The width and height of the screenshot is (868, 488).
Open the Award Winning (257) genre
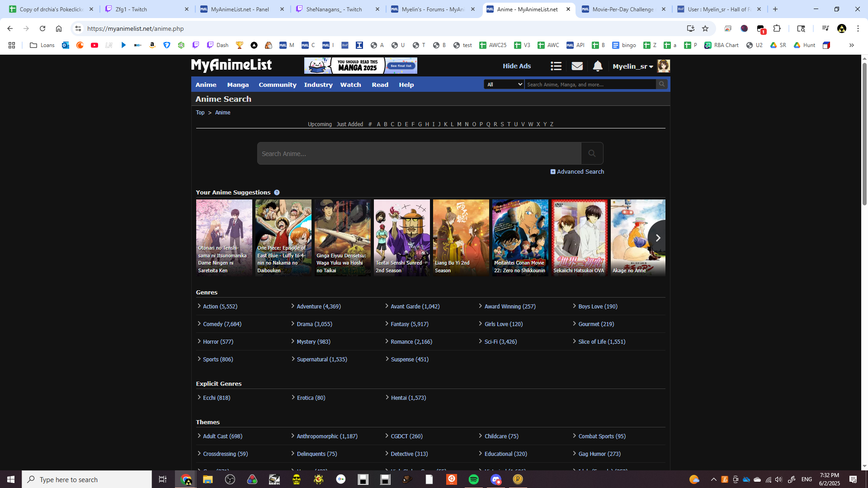click(x=510, y=307)
